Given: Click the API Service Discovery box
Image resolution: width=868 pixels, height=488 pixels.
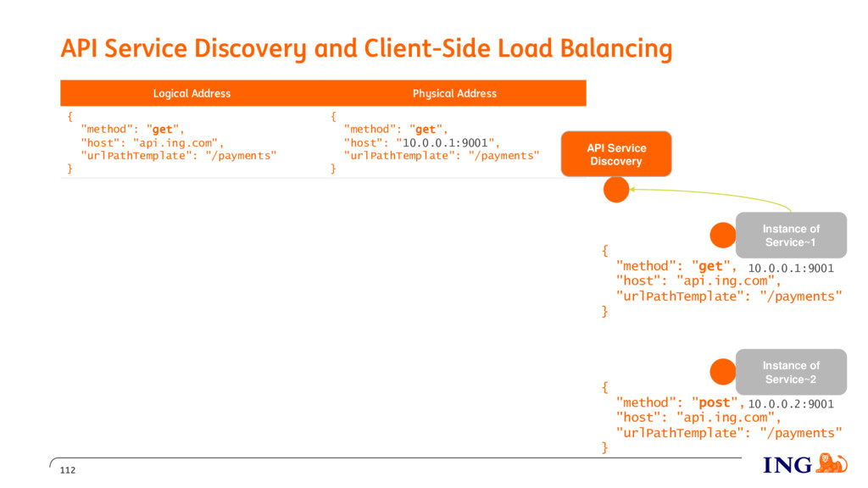Looking at the screenshot, I should click(616, 154).
